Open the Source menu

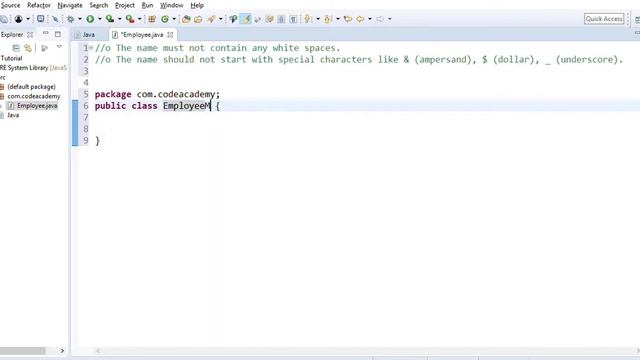pyautogui.click(x=10, y=5)
